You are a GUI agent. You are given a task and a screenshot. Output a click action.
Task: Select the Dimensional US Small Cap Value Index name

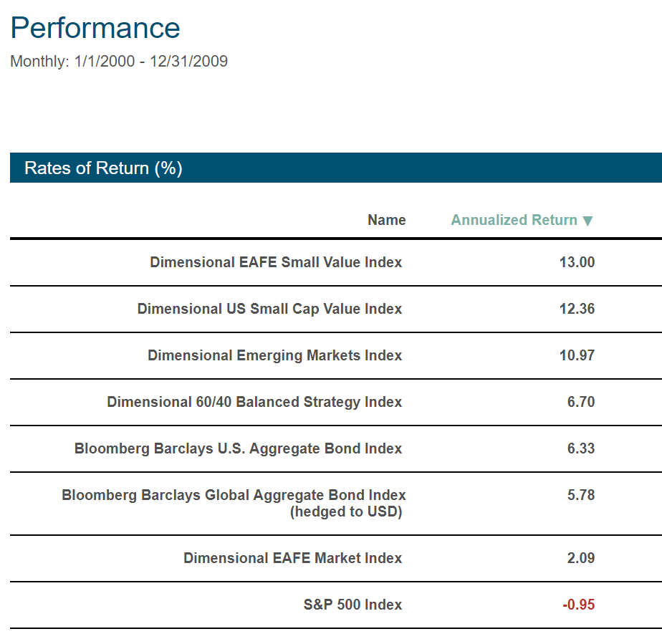tap(269, 309)
